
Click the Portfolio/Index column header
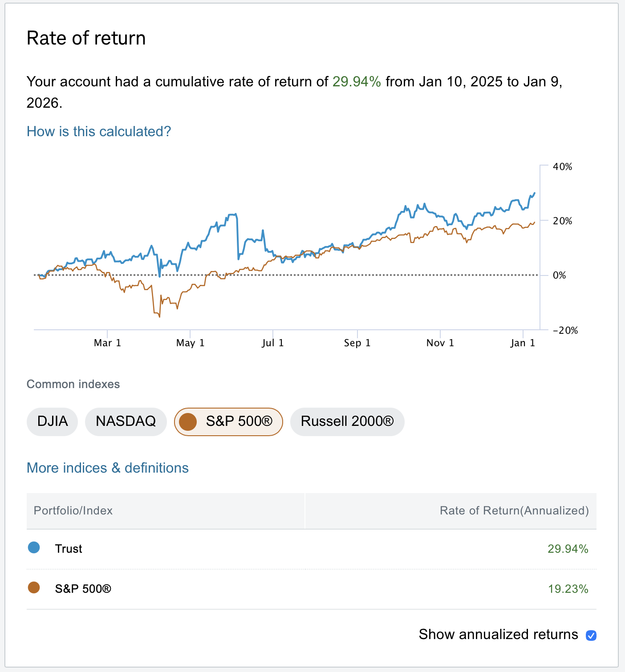73,510
